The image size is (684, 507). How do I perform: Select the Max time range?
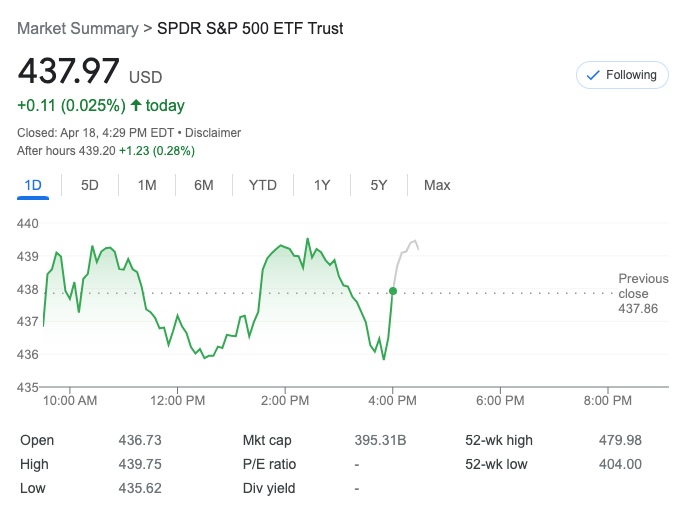coord(437,185)
